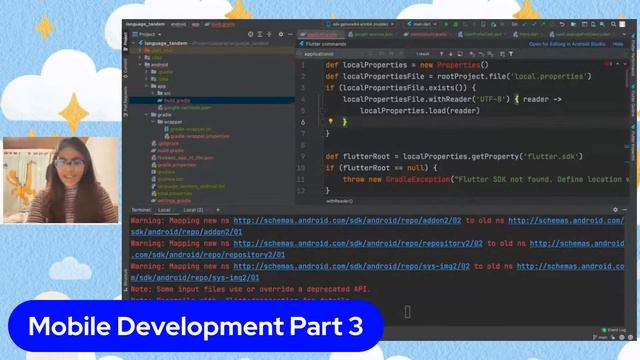Collapse the gradle folder arrow
The height and width of the screenshot is (360, 640).
(147, 115)
